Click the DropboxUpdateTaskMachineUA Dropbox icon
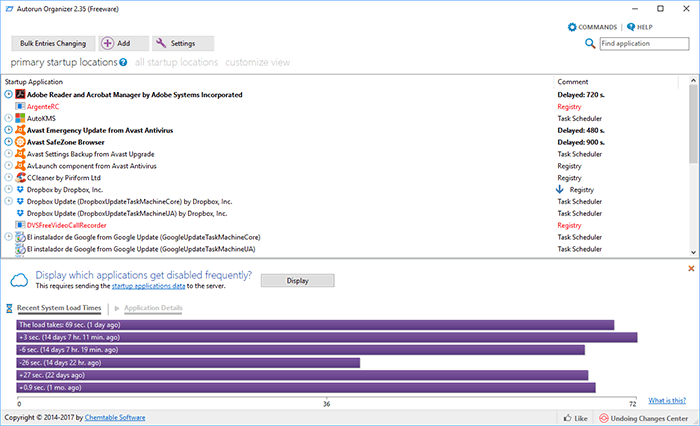Image resolution: width=700 pixels, height=426 pixels. pos(20,213)
